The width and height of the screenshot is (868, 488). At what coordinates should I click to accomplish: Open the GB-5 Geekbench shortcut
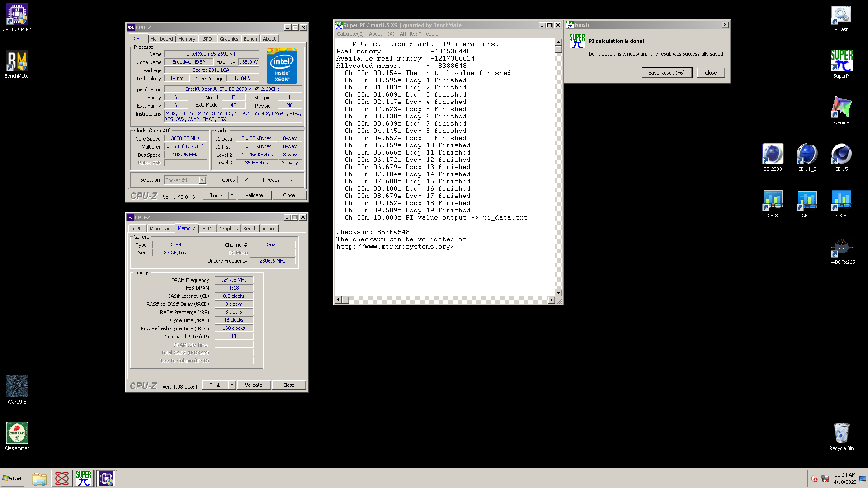click(841, 204)
